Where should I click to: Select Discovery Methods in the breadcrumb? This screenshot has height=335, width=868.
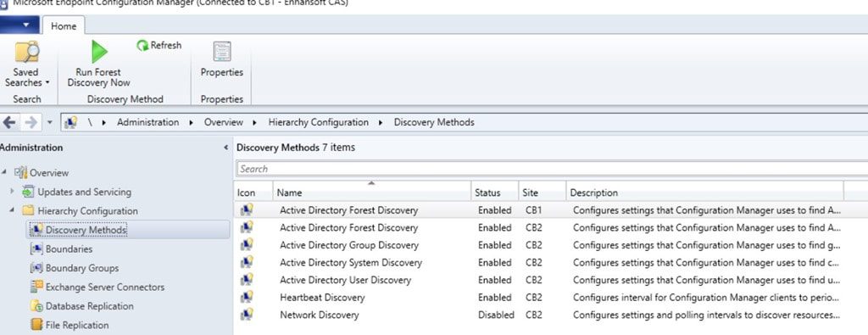(x=434, y=122)
